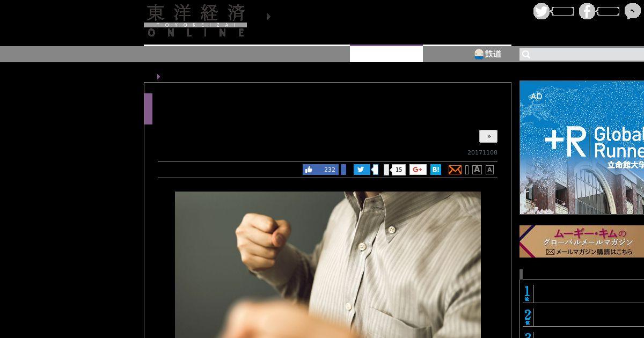Click the next page » button
The height and width of the screenshot is (338, 644).
[x=488, y=136]
